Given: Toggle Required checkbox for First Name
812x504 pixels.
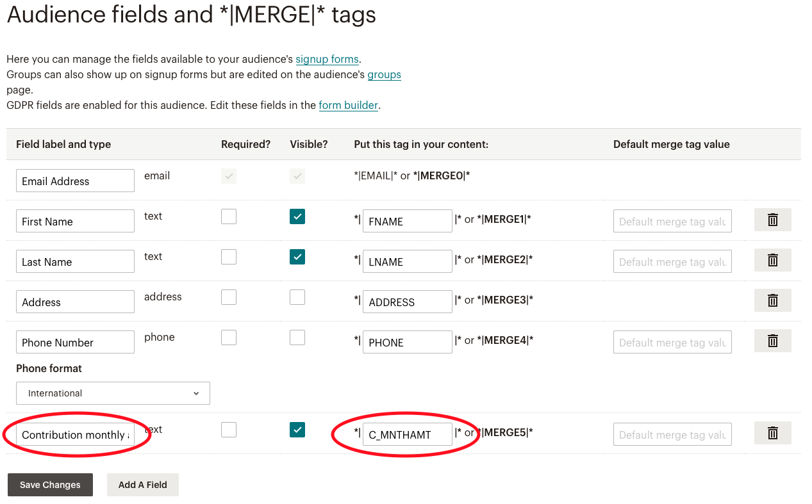Looking at the screenshot, I should pyautogui.click(x=229, y=216).
